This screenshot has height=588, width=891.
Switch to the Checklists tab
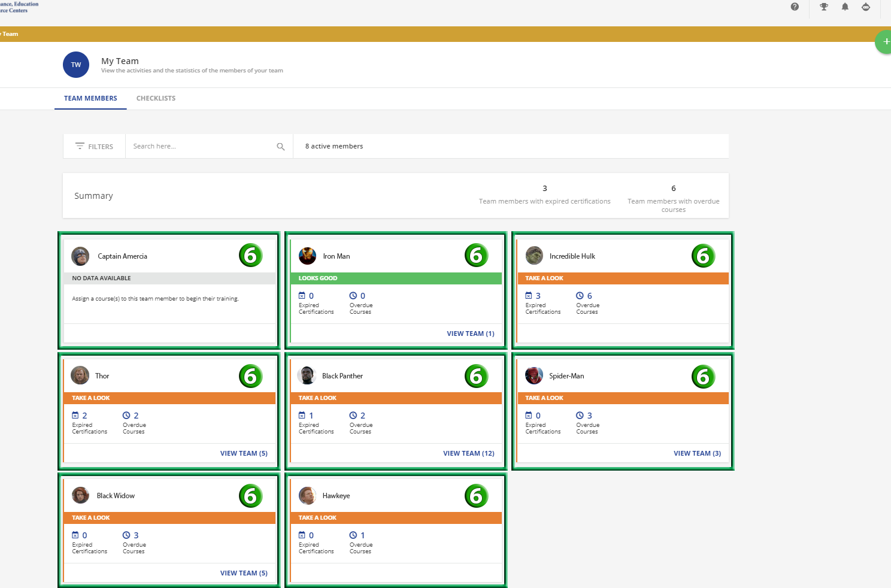156,98
